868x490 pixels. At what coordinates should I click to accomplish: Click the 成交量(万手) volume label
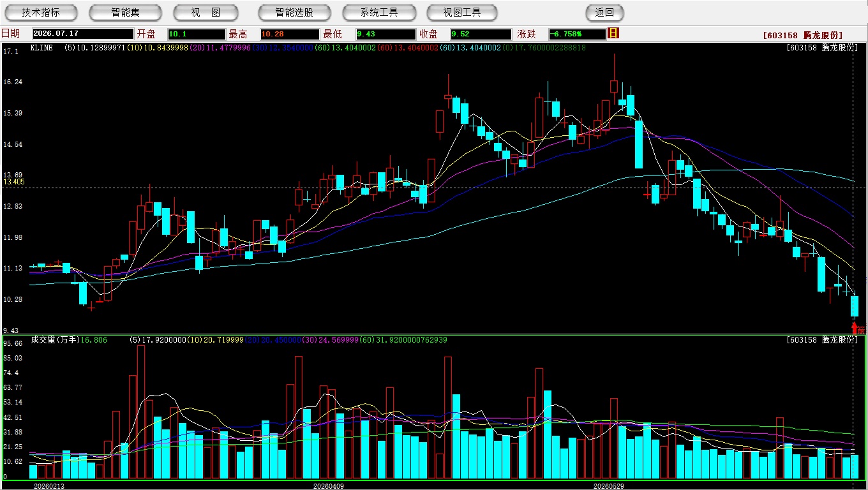pos(55,340)
